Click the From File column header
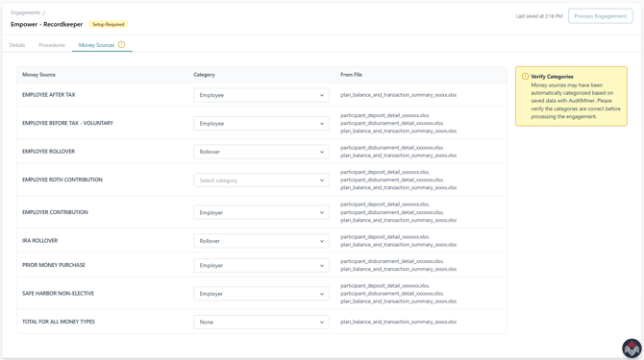Viewport: 644px width, 360px height. [x=351, y=75]
